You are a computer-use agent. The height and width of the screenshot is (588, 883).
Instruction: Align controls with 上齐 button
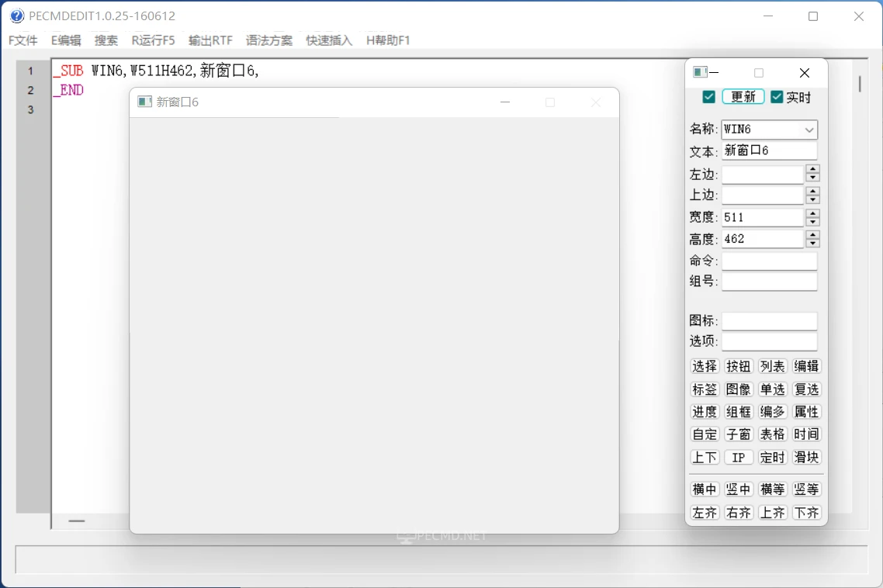pos(772,513)
